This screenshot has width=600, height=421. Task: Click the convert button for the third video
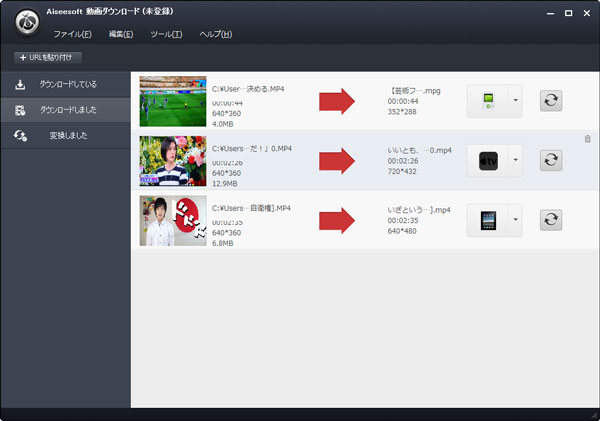click(550, 220)
